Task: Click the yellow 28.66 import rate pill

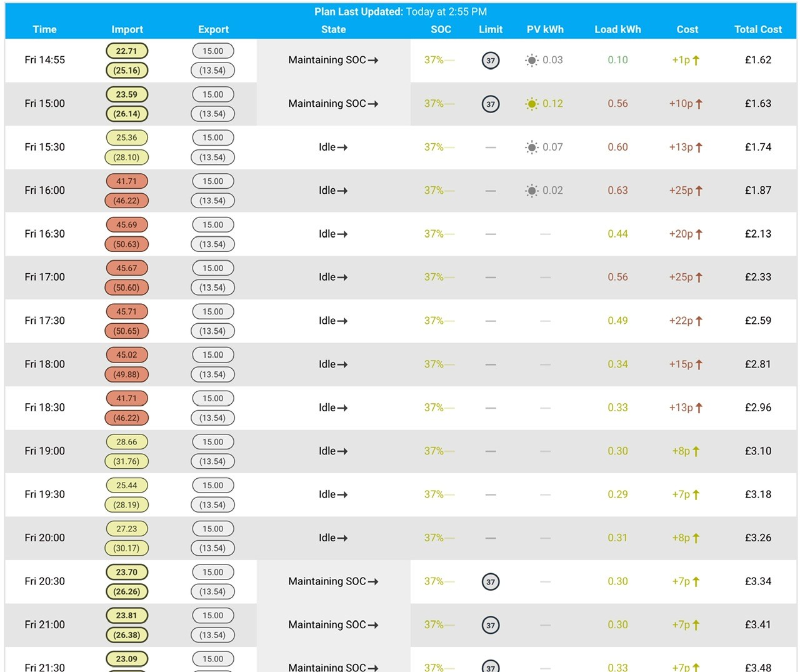Action: coord(127,442)
